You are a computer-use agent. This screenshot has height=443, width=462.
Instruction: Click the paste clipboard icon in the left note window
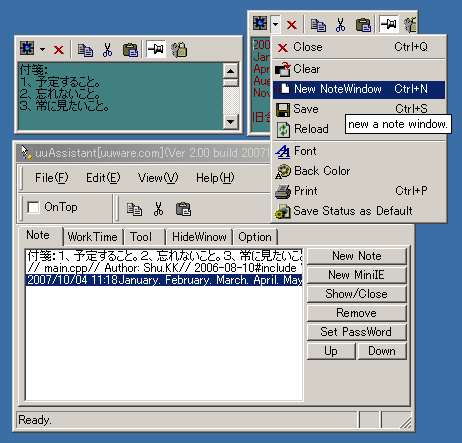pyautogui.click(x=130, y=50)
